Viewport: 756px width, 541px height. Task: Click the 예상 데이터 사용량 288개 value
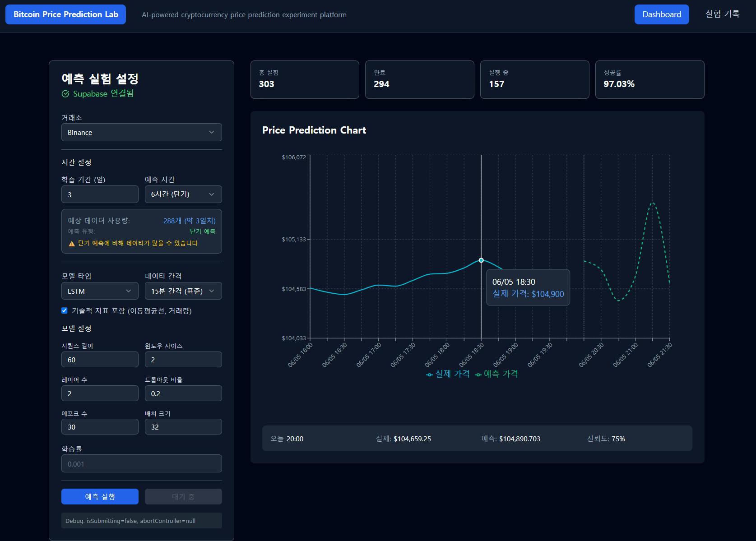(190, 221)
